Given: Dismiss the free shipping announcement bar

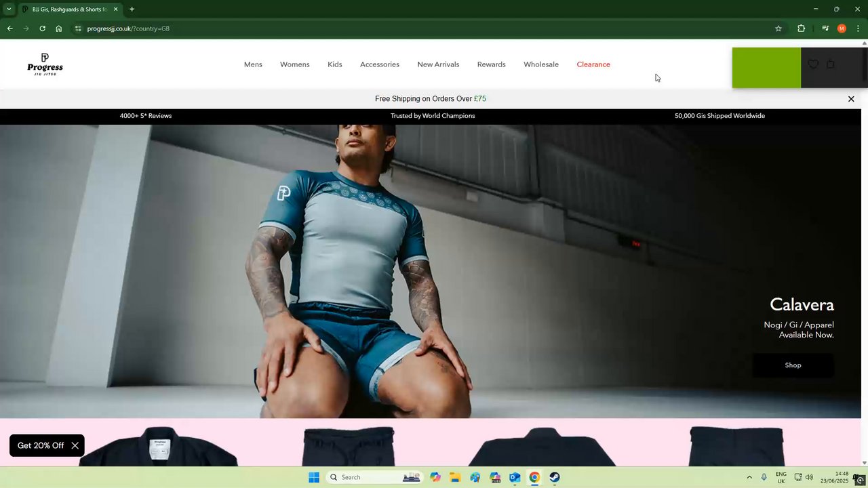Looking at the screenshot, I should [851, 99].
